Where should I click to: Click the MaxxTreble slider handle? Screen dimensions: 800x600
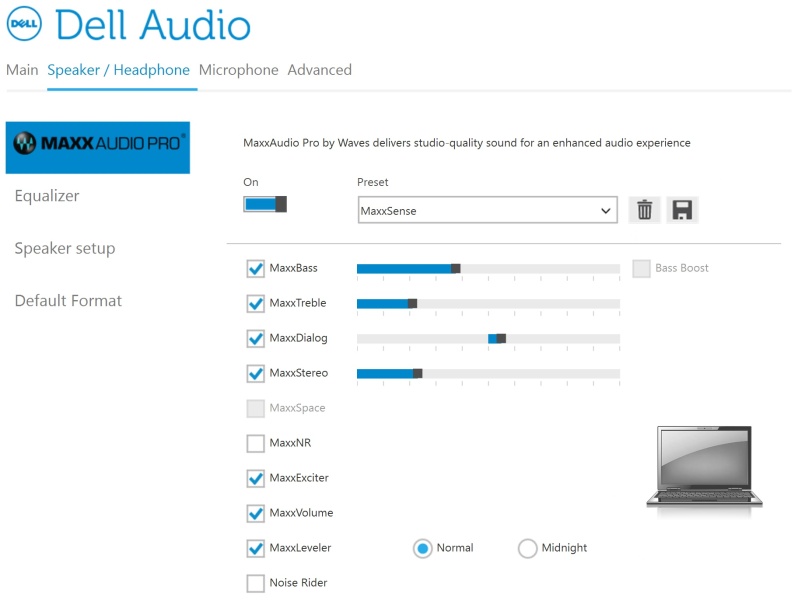[x=412, y=304]
